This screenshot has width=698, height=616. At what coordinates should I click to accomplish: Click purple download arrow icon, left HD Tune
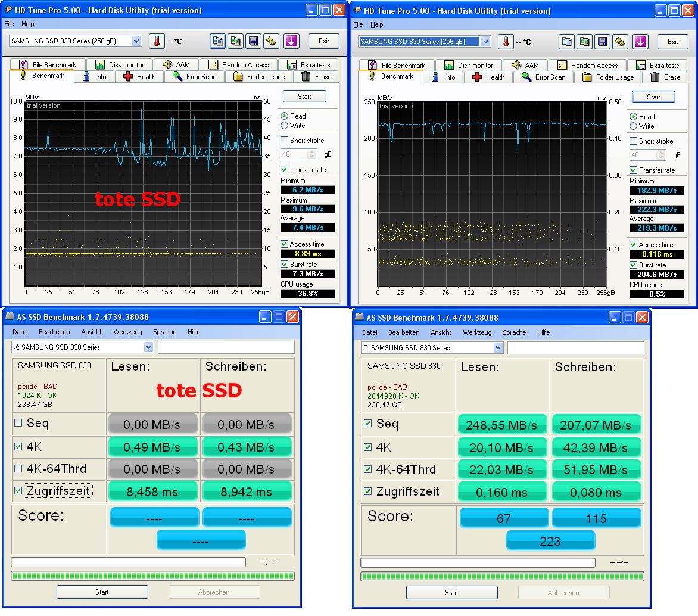[x=291, y=41]
